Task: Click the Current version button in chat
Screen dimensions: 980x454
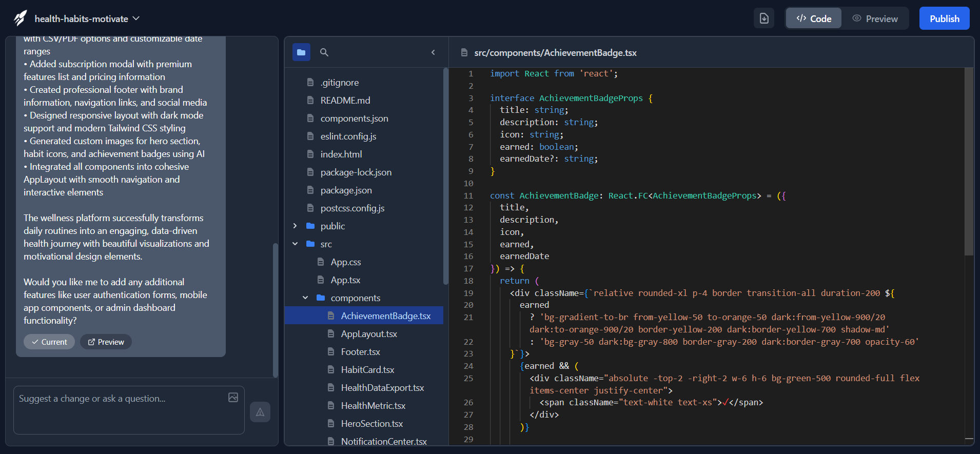Action: pyautogui.click(x=49, y=342)
